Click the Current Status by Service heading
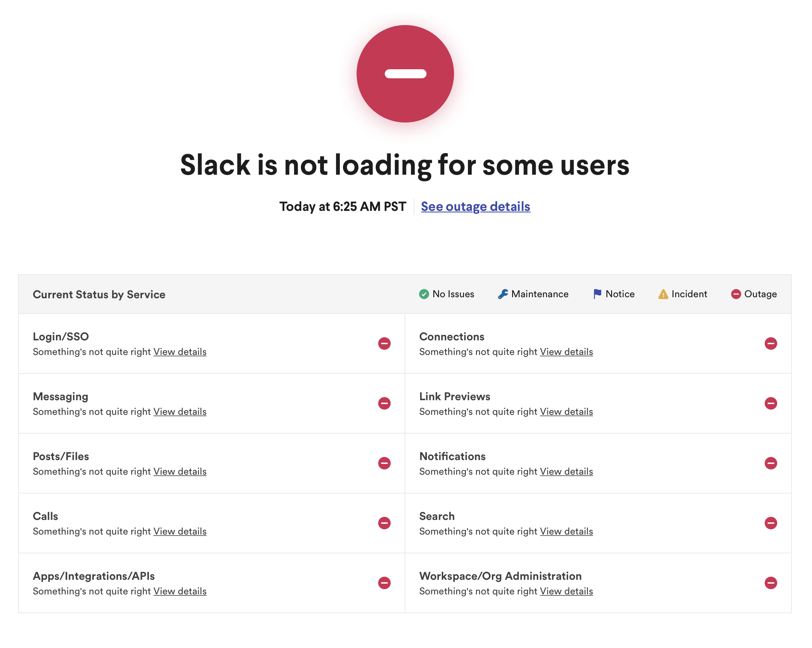 (99, 294)
